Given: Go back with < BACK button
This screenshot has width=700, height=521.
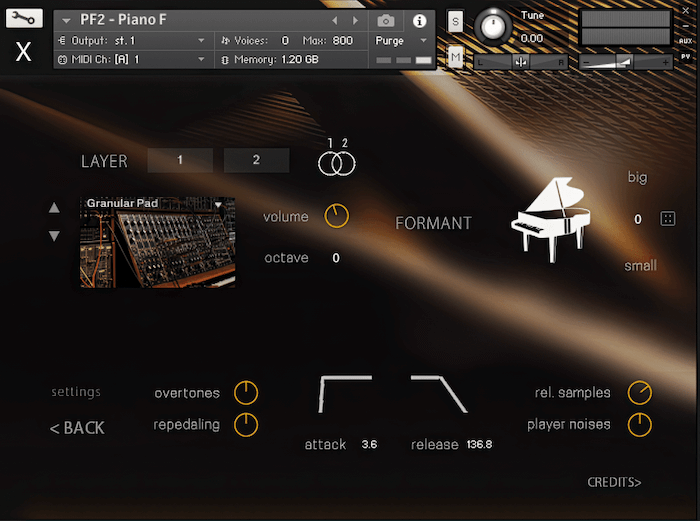Looking at the screenshot, I should coord(77,428).
